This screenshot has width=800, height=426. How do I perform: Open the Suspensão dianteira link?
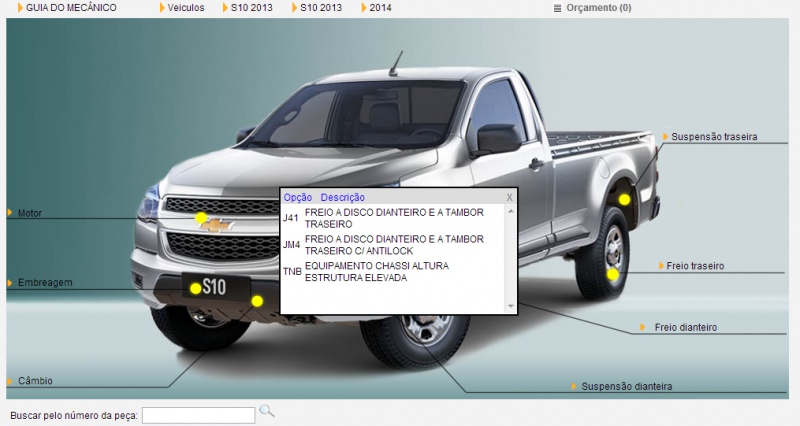coord(627,387)
